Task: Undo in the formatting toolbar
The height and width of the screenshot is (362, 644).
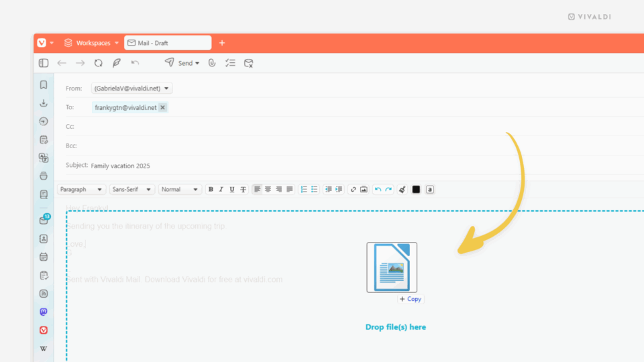Action: click(378, 189)
